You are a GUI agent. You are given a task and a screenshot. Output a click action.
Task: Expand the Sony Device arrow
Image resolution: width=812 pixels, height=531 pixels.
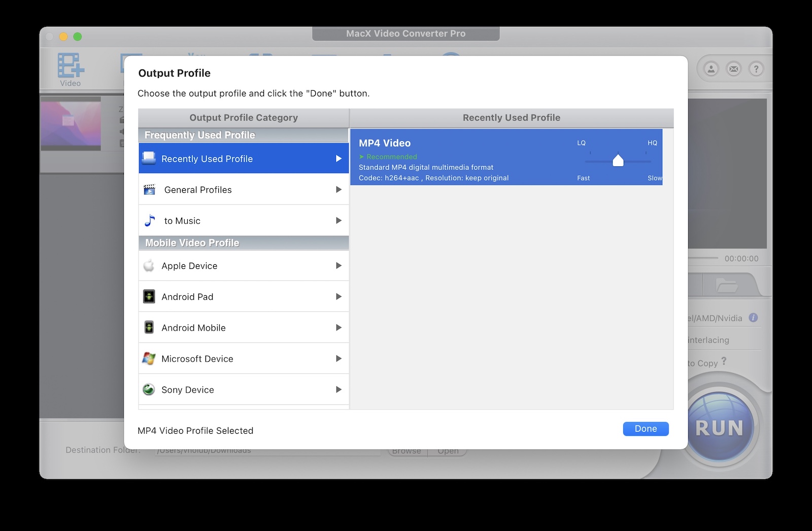[339, 390]
